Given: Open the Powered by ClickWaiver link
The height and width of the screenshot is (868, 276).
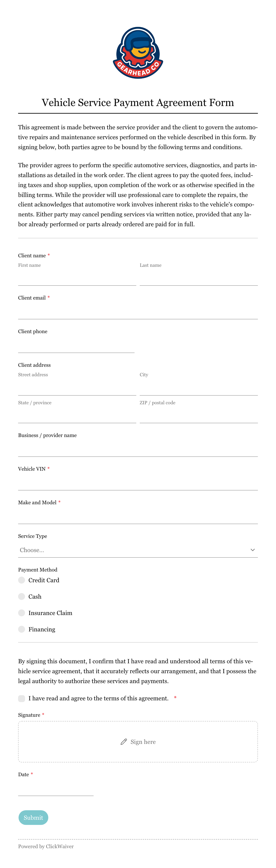Looking at the screenshot, I should click(x=46, y=846).
